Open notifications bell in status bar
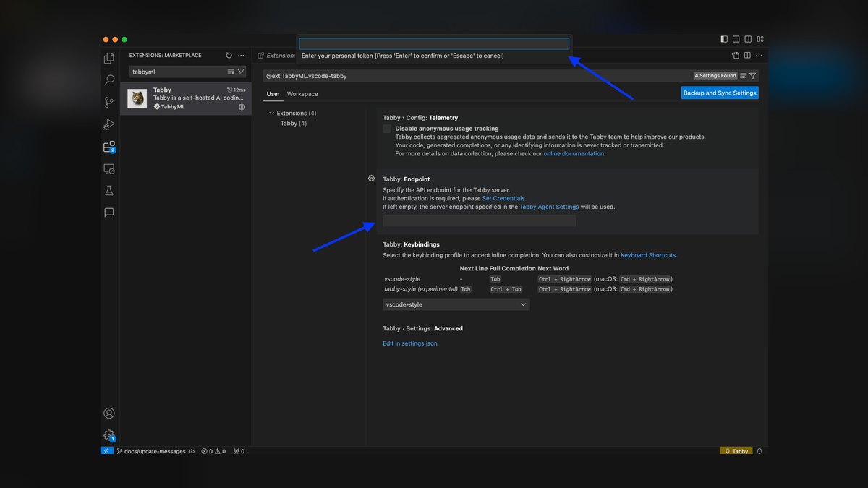Viewport: 868px width, 488px height. (759, 451)
